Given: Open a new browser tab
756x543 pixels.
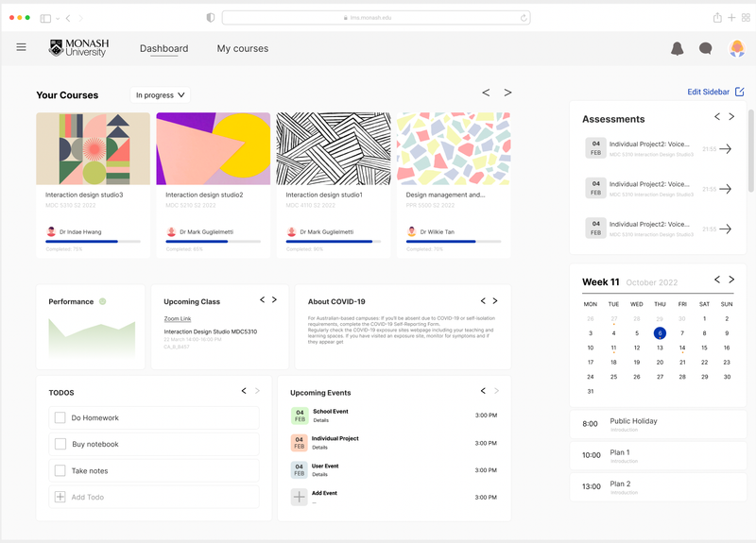Looking at the screenshot, I should (731, 18).
